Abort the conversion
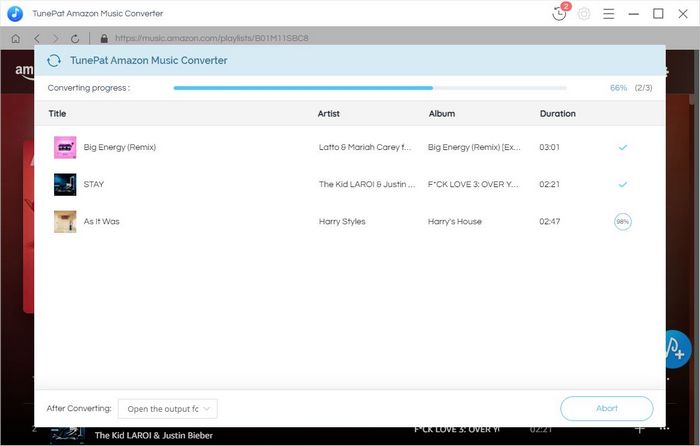The height and width of the screenshot is (446, 700). [x=607, y=408]
